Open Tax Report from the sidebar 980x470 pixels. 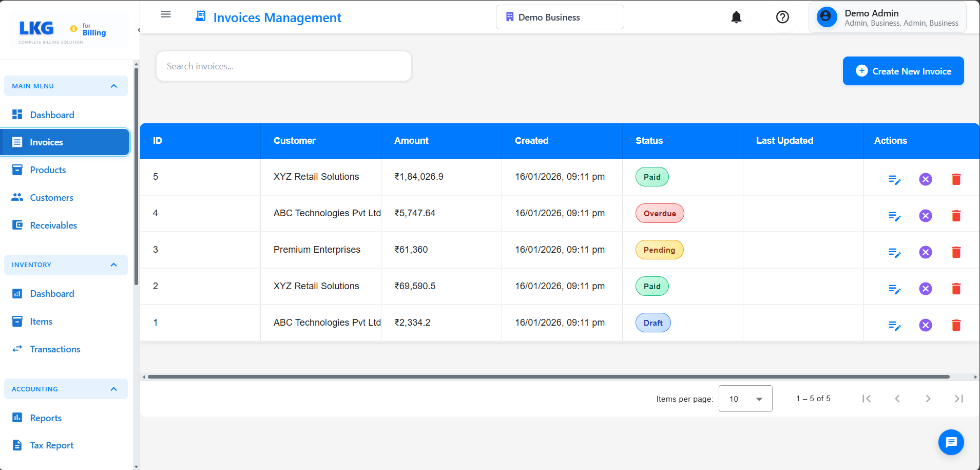point(51,445)
